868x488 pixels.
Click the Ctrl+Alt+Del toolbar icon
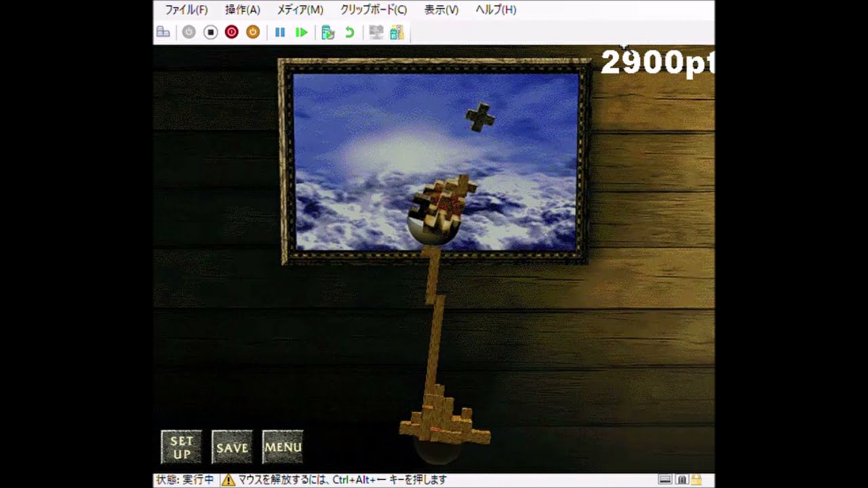click(x=163, y=31)
